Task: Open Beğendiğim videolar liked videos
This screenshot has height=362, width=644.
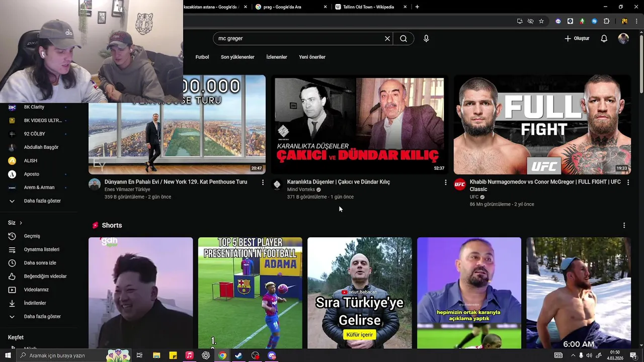Action: [39, 277]
